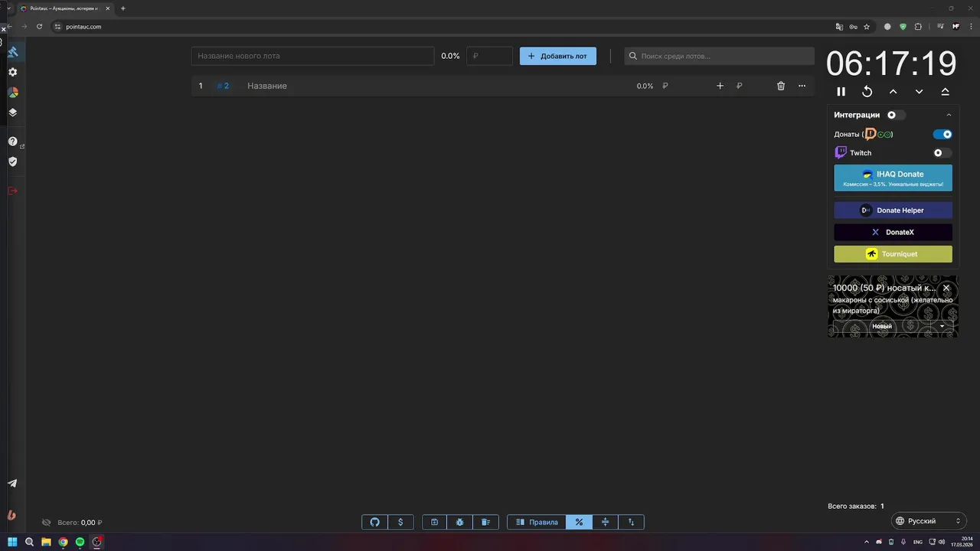Screen dimensions: 980x551
Task: Open the Donate Helper button
Action: point(893,210)
